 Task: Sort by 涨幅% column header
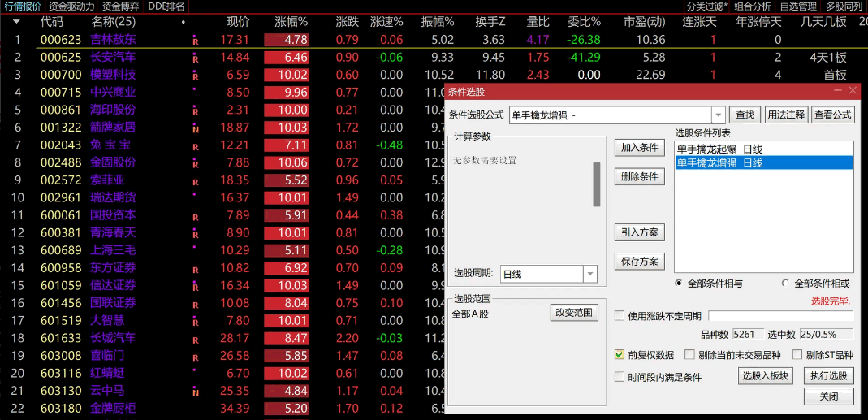(291, 22)
